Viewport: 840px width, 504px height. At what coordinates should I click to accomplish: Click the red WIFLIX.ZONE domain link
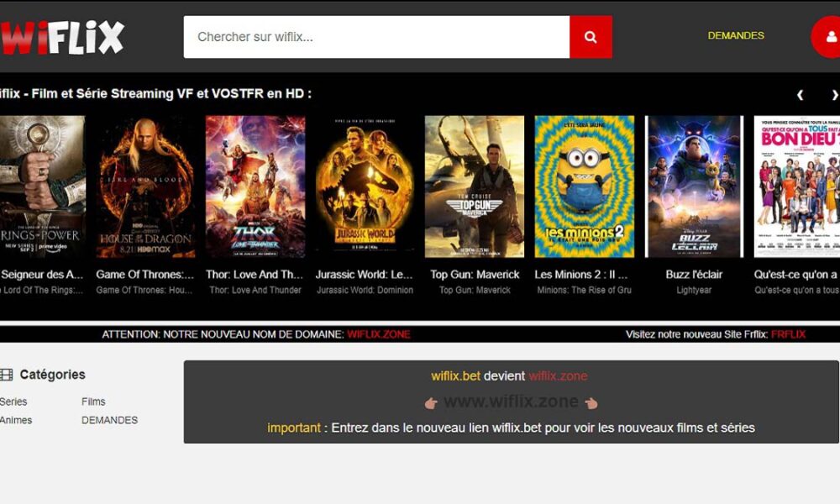point(379,334)
